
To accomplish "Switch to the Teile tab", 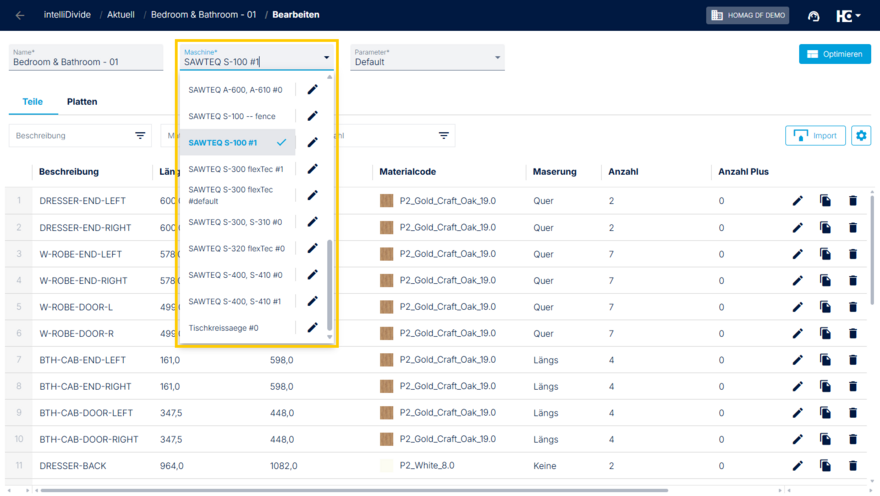I will (33, 102).
